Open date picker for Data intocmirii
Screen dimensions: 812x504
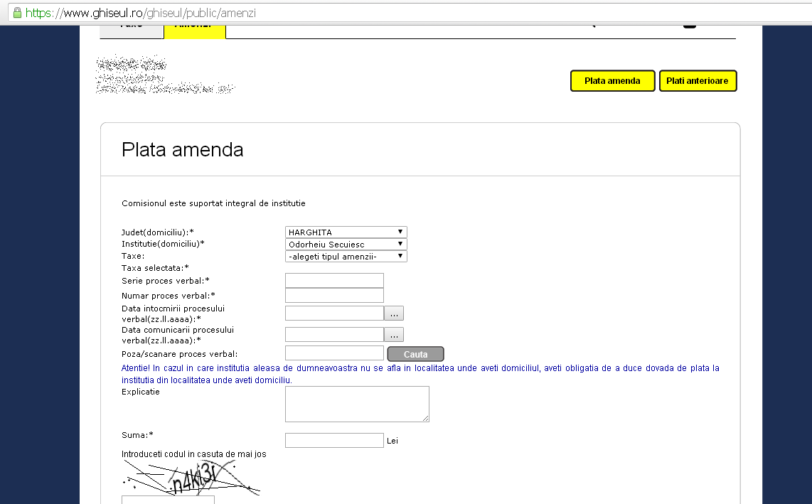pos(394,313)
